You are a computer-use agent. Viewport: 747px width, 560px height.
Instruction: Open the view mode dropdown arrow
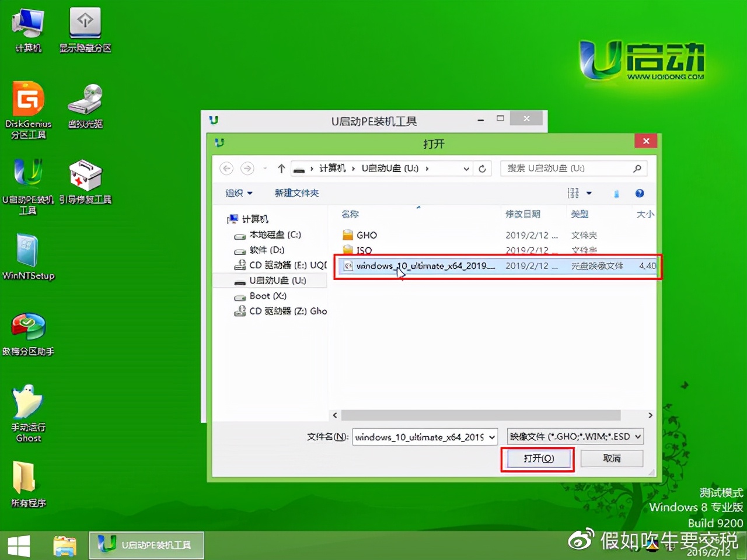[x=589, y=193]
